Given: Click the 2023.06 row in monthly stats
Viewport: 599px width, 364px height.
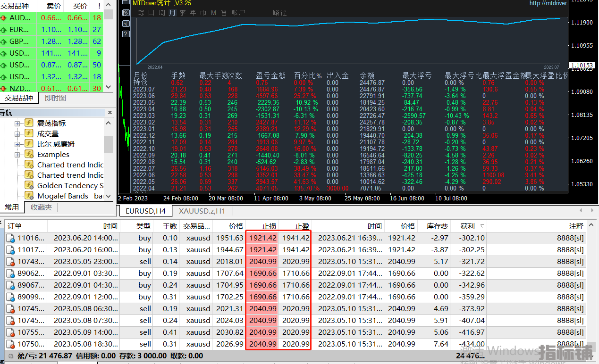Looking at the screenshot, I should pyautogui.click(x=349, y=96).
